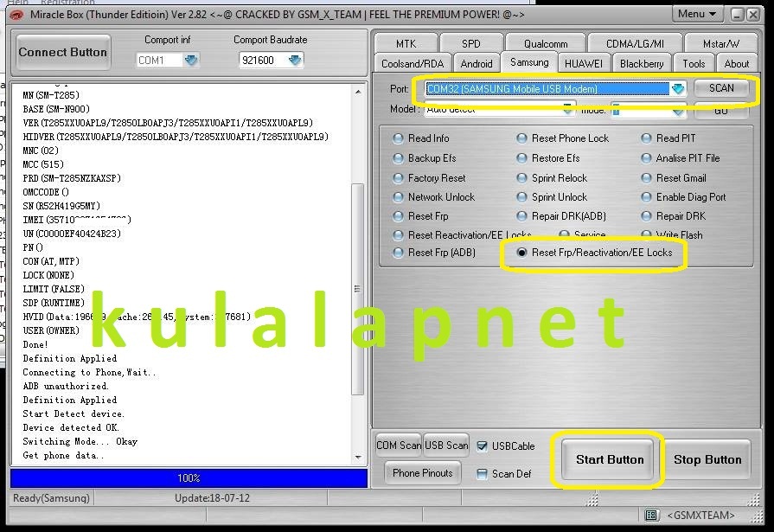
Task: Enable the Scan Def checkbox
Action: [483, 474]
